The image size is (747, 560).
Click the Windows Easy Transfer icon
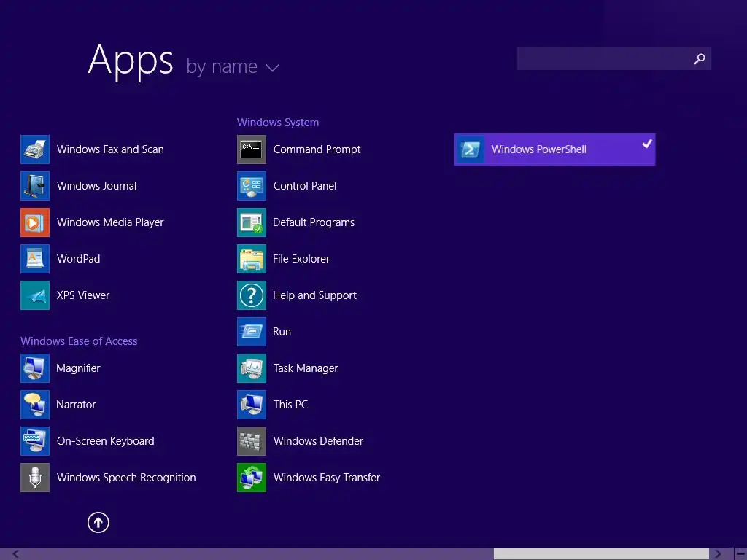point(252,478)
